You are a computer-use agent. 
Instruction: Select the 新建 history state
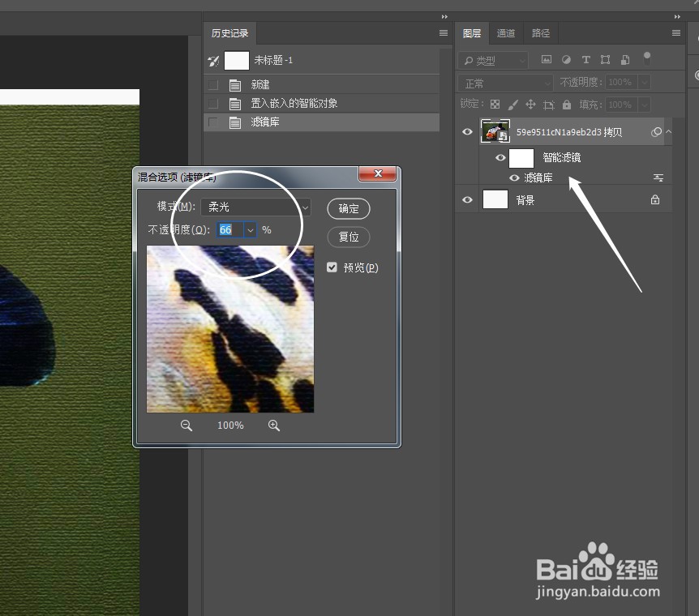pyautogui.click(x=321, y=84)
